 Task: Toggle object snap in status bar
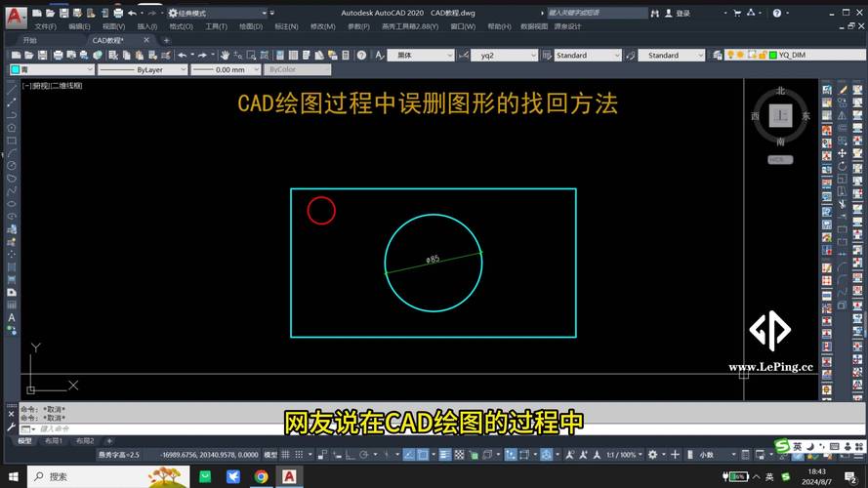(x=423, y=455)
